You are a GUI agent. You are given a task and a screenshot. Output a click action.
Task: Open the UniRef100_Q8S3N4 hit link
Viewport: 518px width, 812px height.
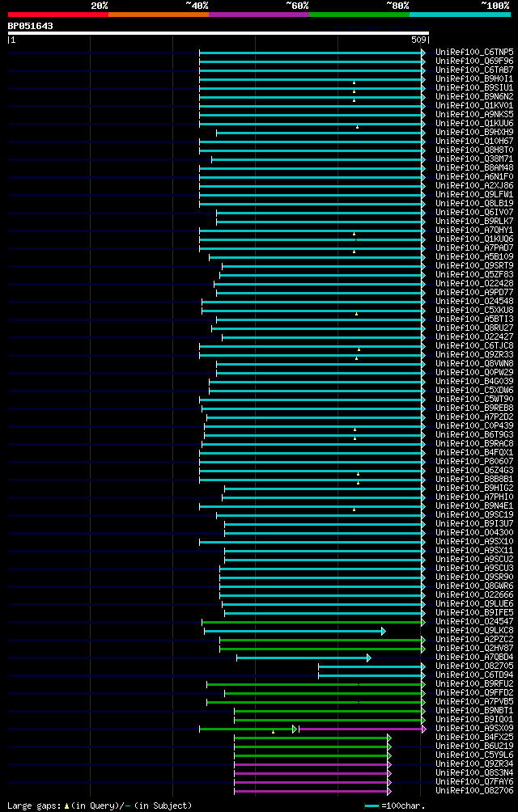[x=474, y=774]
